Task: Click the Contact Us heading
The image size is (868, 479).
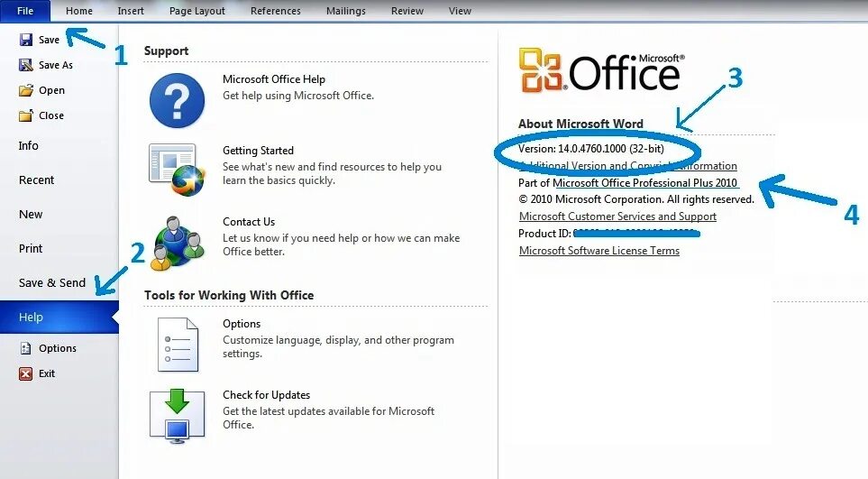Action: (249, 222)
